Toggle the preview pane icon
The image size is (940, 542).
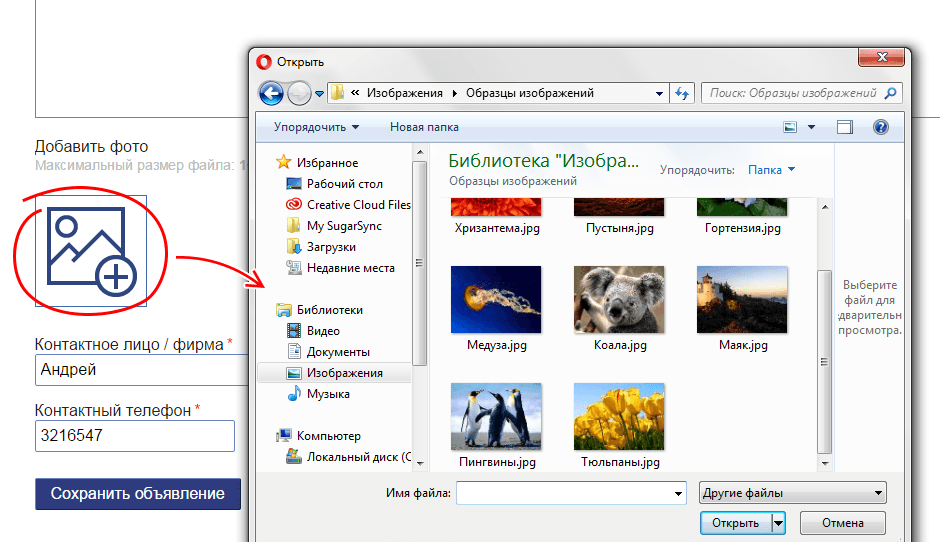click(845, 127)
